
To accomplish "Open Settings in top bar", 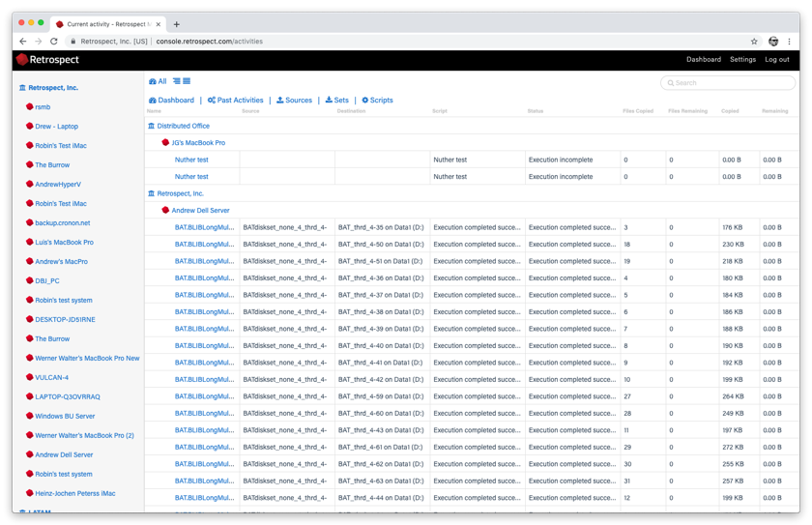I will click(x=742, y=60).
